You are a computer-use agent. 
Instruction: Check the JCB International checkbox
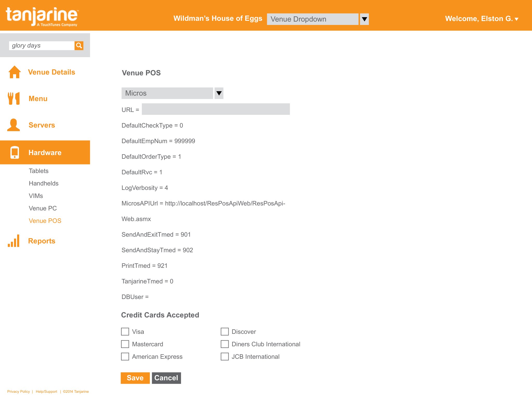click(225, 357)
